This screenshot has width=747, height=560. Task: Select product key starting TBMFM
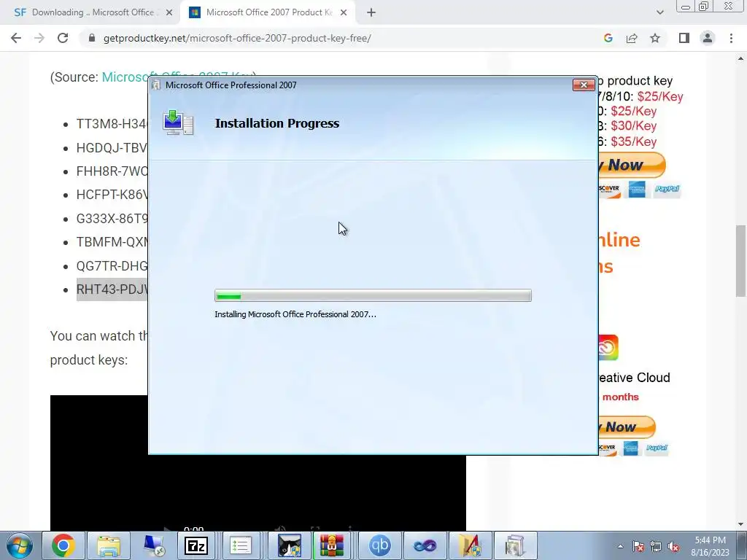pos(112,242)
